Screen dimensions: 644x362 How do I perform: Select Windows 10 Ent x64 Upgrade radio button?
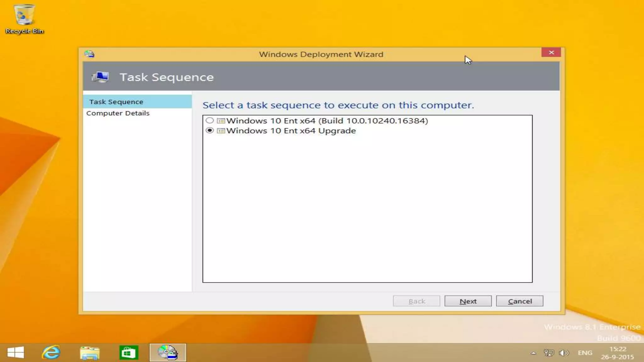click(x=210, y=131)
